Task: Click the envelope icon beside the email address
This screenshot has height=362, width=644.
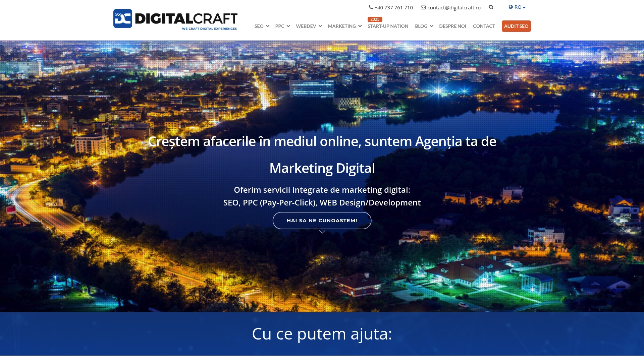Action: tap(423, 7)
